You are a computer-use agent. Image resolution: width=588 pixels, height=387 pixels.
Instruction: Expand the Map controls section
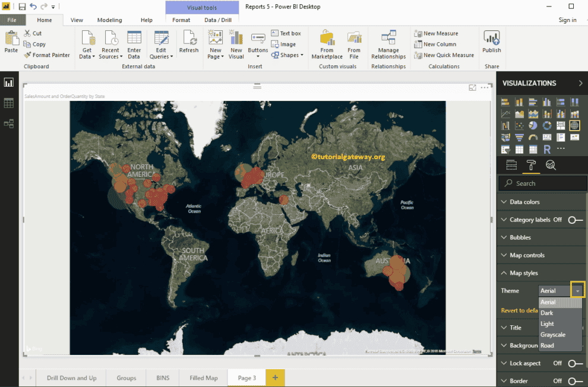pyautogui.click(x=527, y=255)
